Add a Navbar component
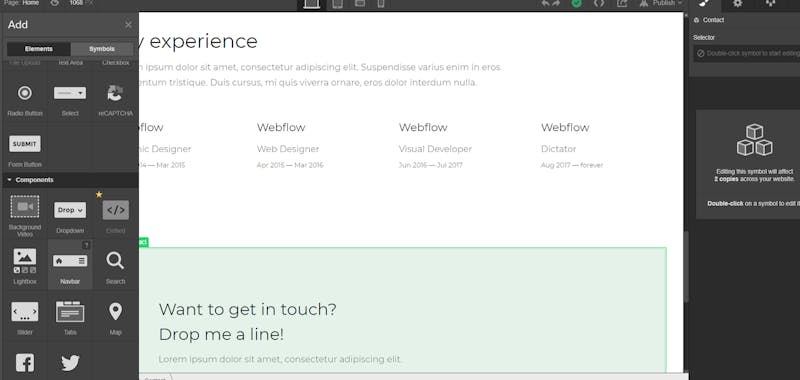Viewport: 800px width, 380px height. pyautogui.click(x=70, y=264)
